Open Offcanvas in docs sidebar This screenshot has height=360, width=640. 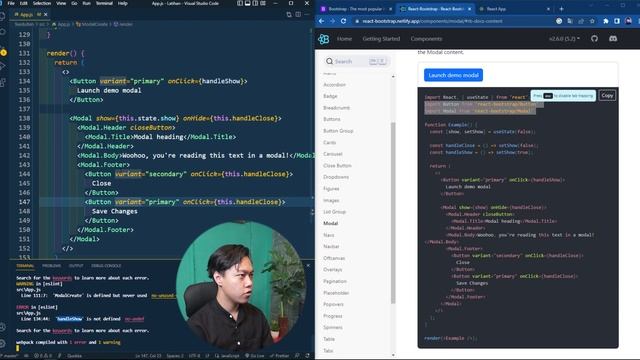click(x=334, y=258)
